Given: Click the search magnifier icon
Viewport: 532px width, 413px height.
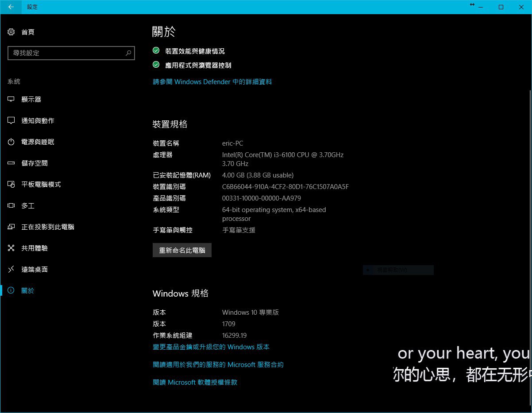Looking at the screenshot, I should tap(128, 53).
